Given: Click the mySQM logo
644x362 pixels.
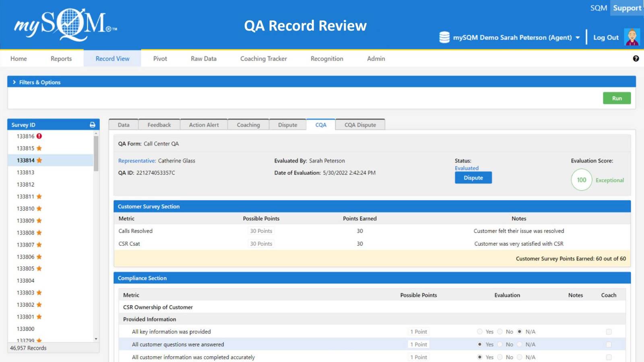Looking at the screenshot, I should (x=64, y=25).
